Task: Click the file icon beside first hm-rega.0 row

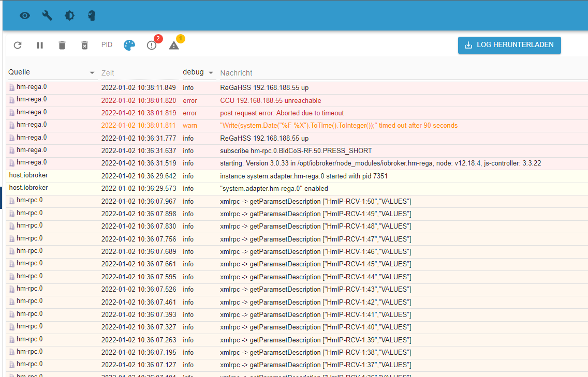Action: pos(12,87)
